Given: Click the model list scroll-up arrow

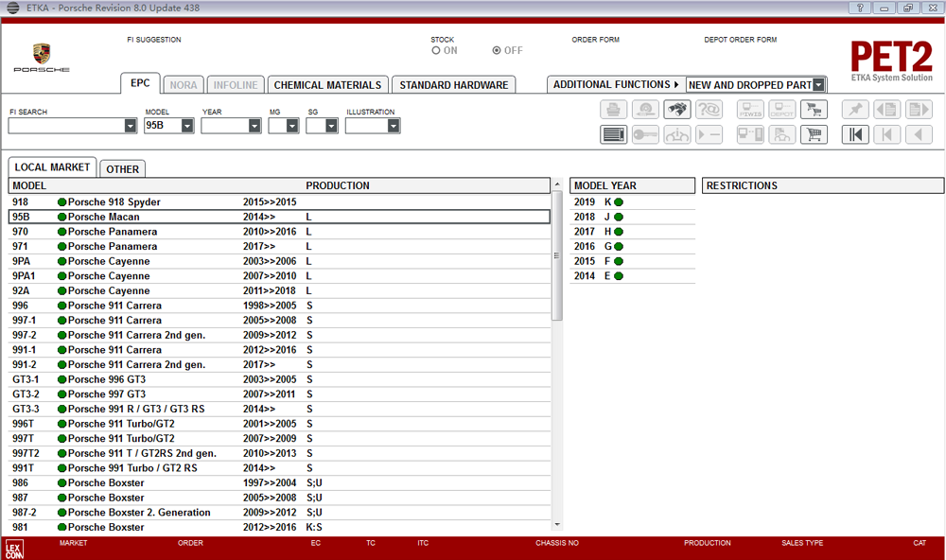Looking at the screenshot, I should (x=557, y=184).
